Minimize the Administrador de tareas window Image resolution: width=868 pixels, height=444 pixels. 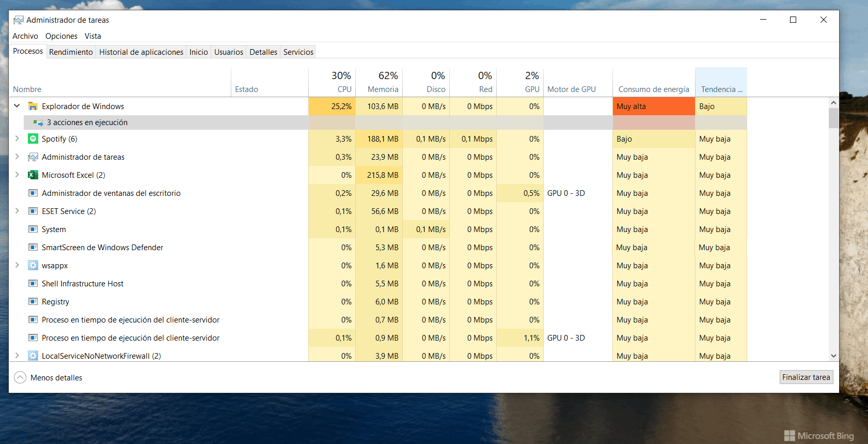click(x=763, y=20)
